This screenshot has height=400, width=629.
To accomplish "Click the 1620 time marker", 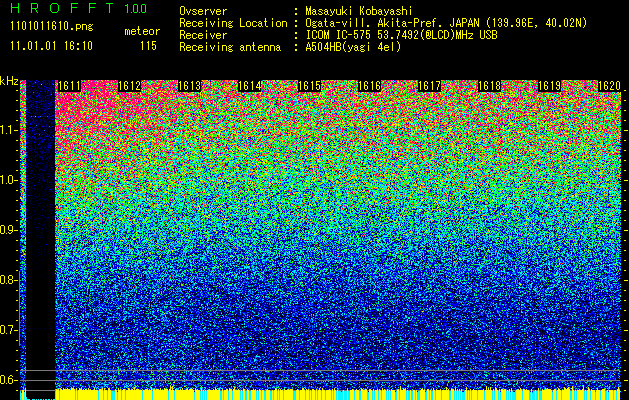I will (609, 86).
